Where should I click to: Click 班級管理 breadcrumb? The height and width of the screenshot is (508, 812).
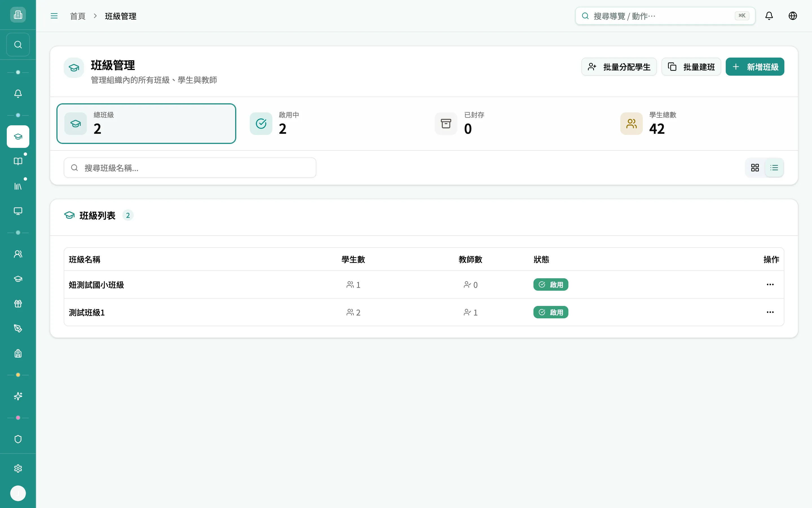pos(120,16)
